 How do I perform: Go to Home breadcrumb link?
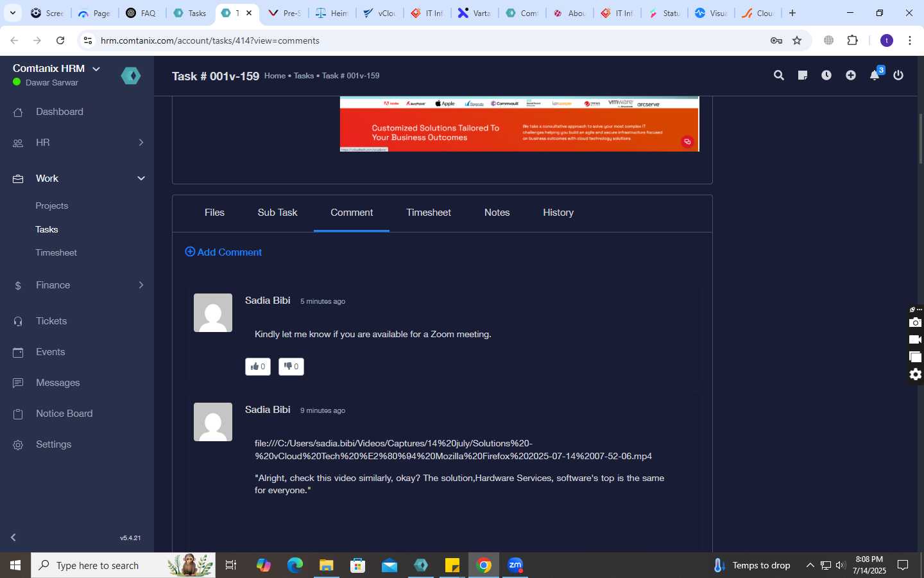275,76
